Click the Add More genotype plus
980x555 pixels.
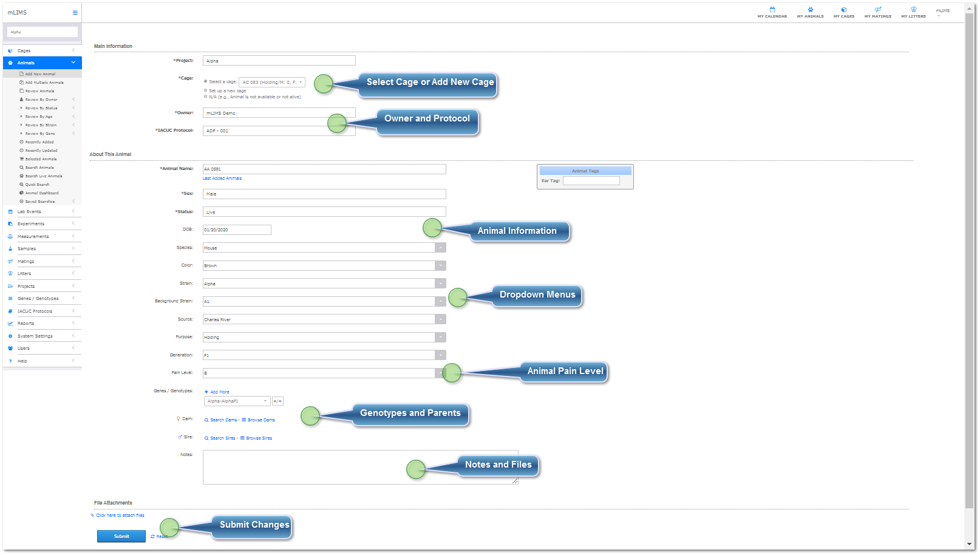click(x=217, y=392)
